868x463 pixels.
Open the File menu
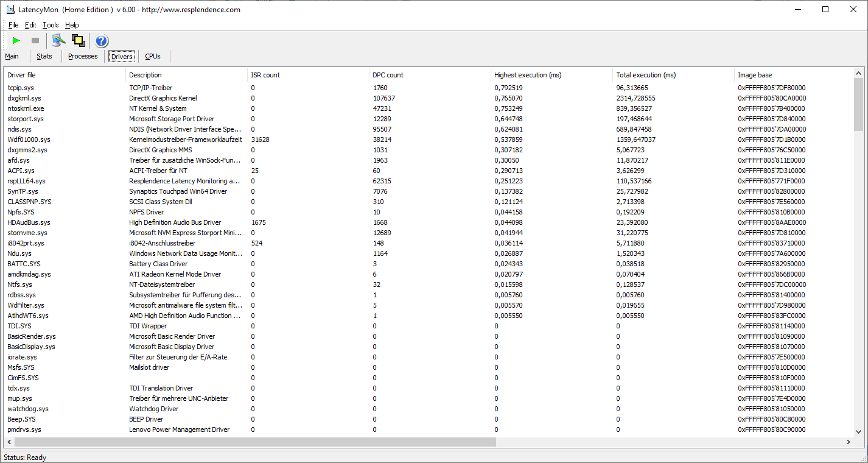13,25
